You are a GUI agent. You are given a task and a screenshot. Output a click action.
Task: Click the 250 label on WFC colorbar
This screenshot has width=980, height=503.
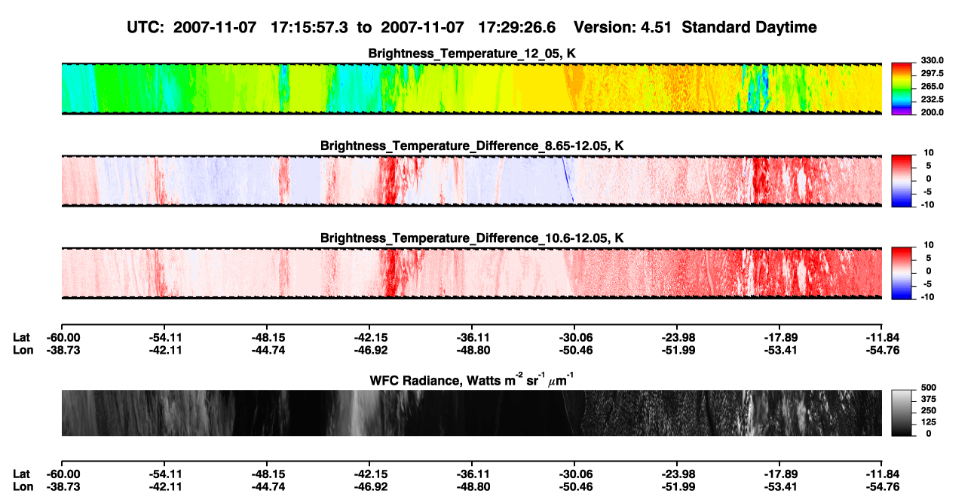[x=930, y=410]
